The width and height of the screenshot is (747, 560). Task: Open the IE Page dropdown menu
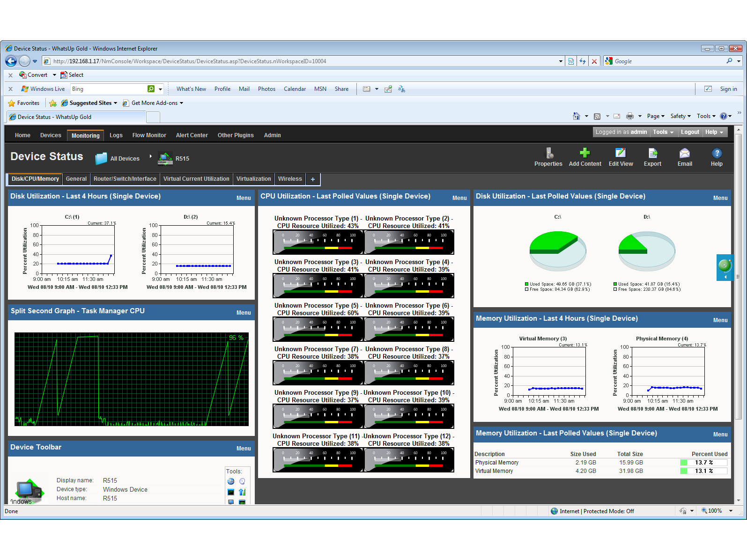tap(656, 116)
